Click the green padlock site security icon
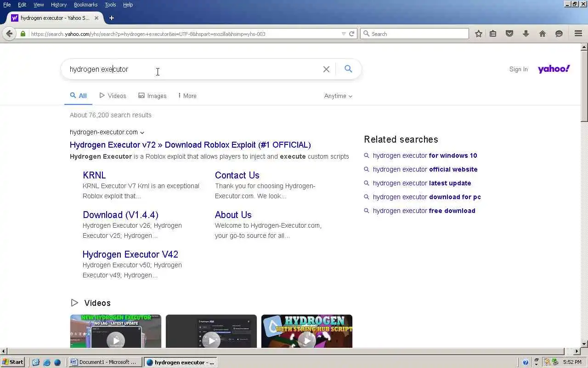The width and height of the screenshot is (588, 368). (23, 34)
